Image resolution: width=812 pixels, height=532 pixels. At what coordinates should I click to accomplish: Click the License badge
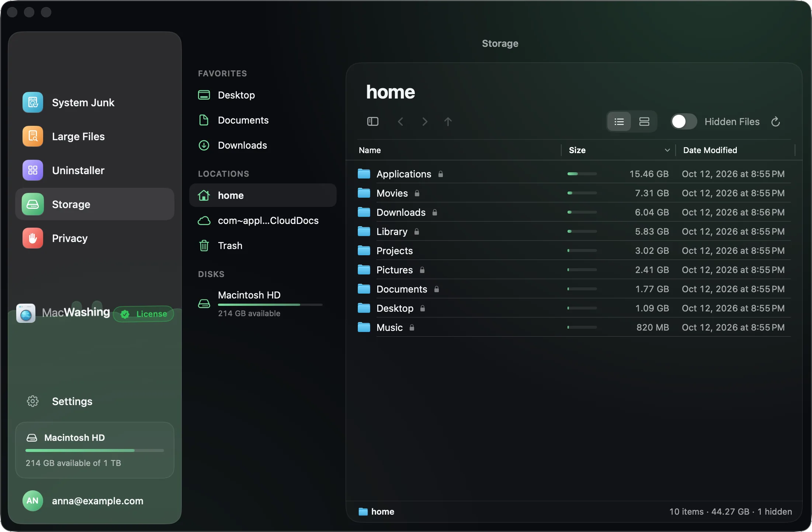click(143, 314)
